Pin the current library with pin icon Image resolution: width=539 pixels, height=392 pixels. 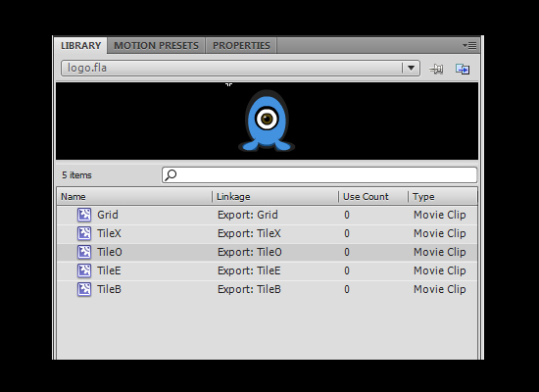[436, 69]
